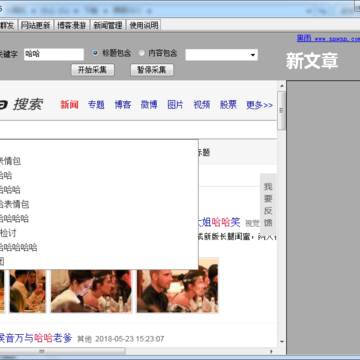Switch to the 博客漫游 tab
This screenshot has width=360, height=360.
tap(72, 25)
